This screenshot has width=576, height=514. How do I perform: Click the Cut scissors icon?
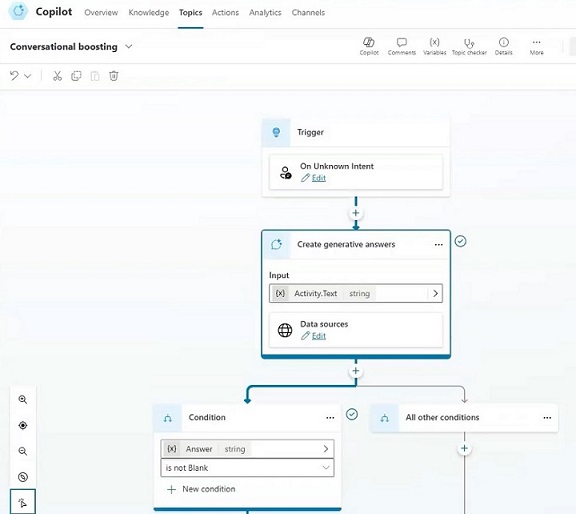click(x=57, y=76)
